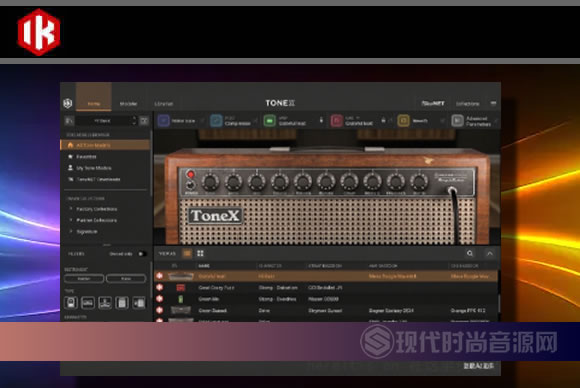580x388 pixels.
Task: Click the 'Orange PPC 412' cell
Action: click(468, 310)
